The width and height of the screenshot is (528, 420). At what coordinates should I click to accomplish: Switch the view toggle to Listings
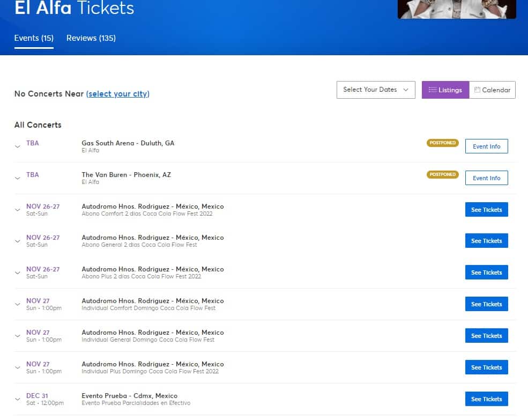coord(446,90)
